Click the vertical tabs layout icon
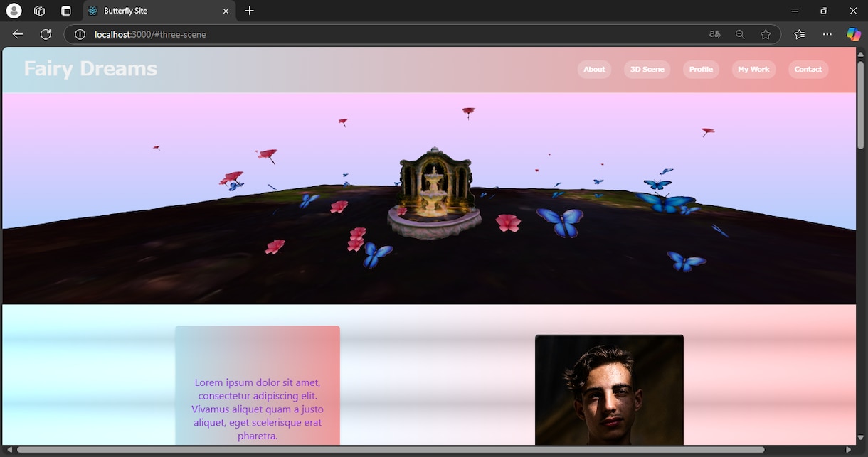 click(x=65, y=11)
